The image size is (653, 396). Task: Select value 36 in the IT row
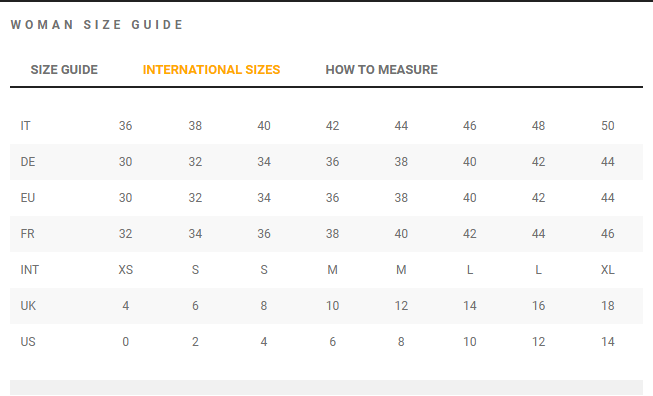pyautogui.click(x=125, y=126)
